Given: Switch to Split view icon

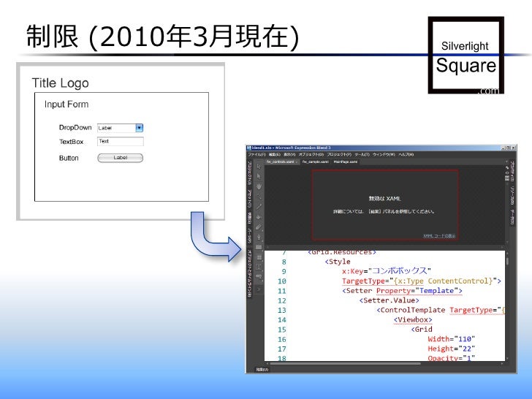Looking at the screenshot, I should (507, 178).
